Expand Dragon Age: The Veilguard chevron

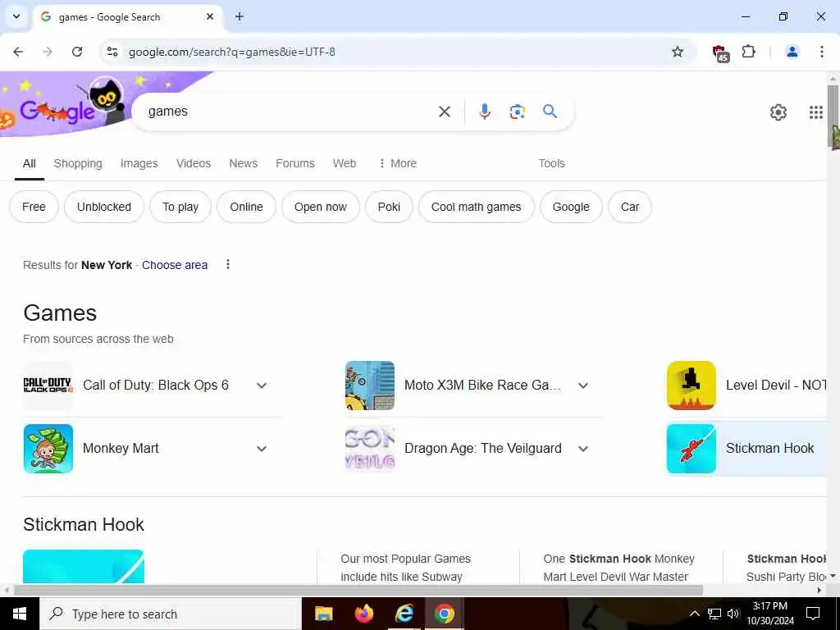pos(583,449)
